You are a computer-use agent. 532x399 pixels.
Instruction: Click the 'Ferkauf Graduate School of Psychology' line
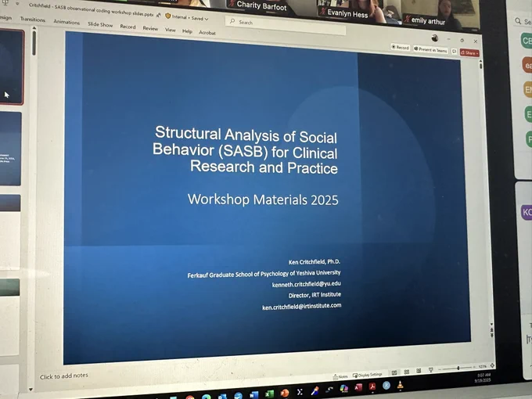[264, 274]
